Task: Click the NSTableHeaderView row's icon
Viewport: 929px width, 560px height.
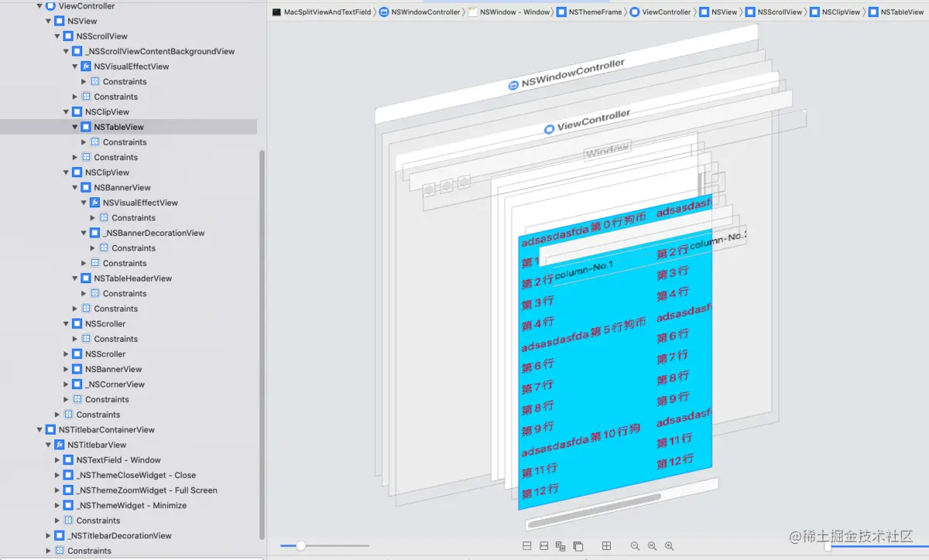Action: pyautogui.click(x=86, y=278)
